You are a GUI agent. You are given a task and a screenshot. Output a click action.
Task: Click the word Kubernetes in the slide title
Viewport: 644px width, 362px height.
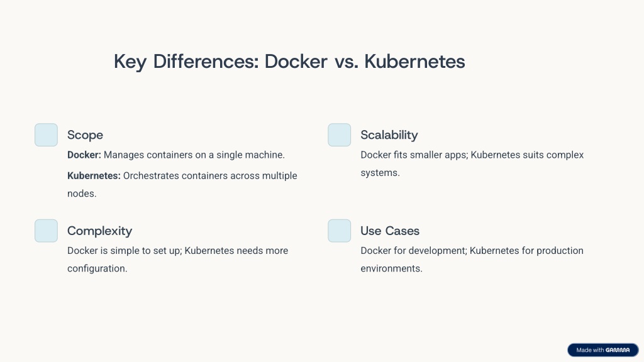[x=414, y=62]
